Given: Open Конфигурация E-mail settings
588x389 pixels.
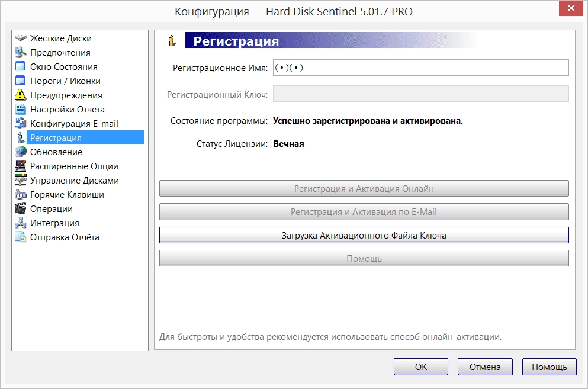Looking at the screenshot, I should click(74, 124).
